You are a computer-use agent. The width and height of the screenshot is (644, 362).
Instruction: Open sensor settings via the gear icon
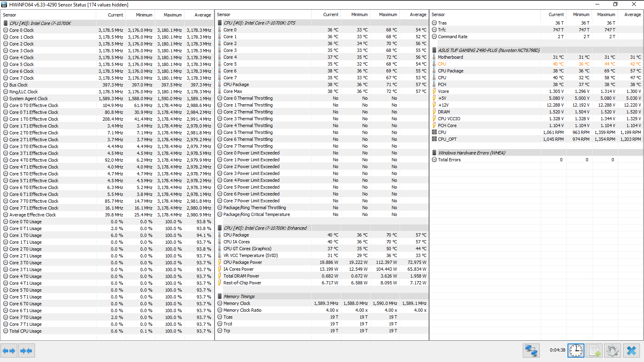coord(612,351)
